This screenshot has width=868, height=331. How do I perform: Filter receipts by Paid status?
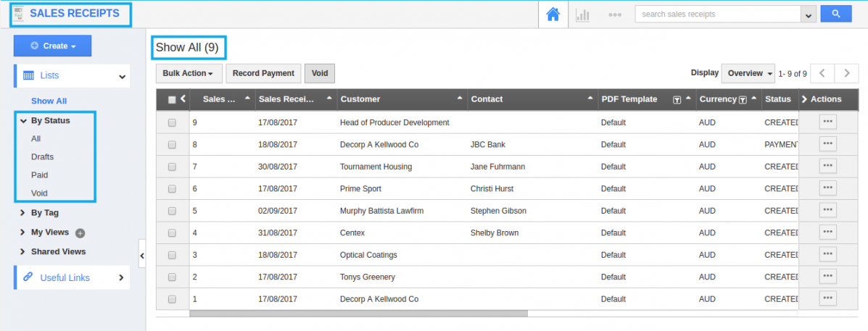click(39, 175)
